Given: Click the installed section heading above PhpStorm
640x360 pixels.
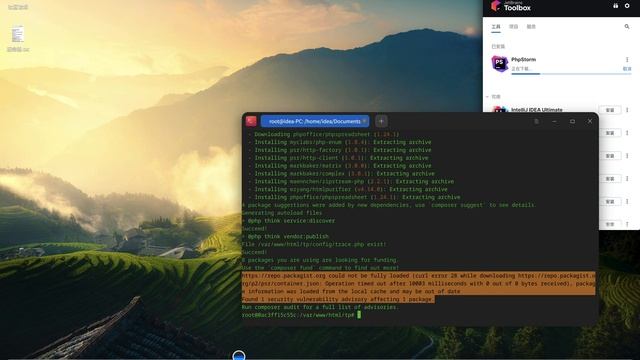Looking at the screenshot, I should pyautogui.click(x=498, y=47).
